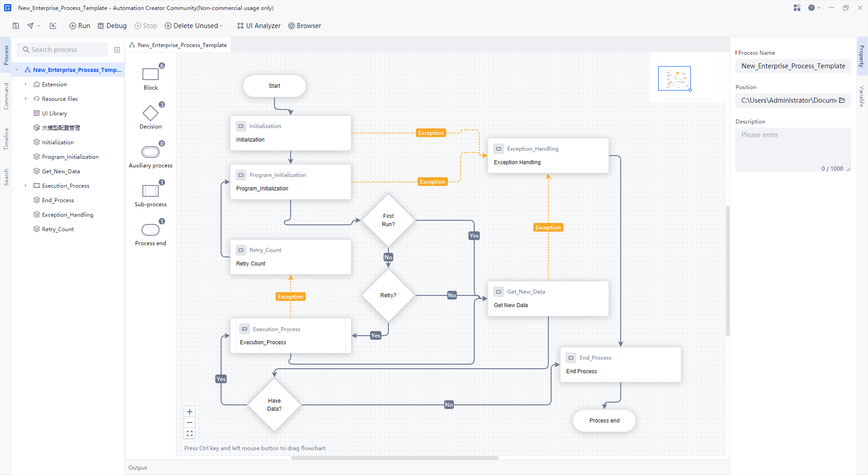
Task: Click the Save icon in the toolbar
Action: click(16, 26)
